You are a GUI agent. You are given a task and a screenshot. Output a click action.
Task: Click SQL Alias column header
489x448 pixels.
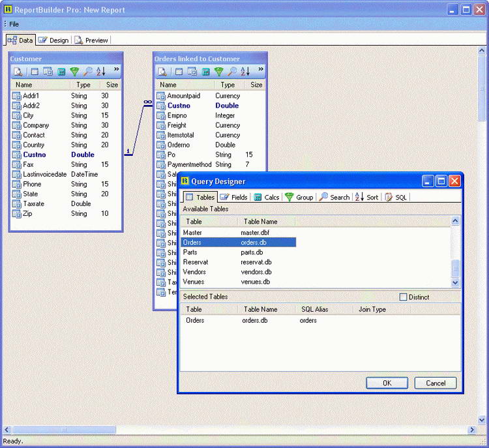tap(324, 310)
